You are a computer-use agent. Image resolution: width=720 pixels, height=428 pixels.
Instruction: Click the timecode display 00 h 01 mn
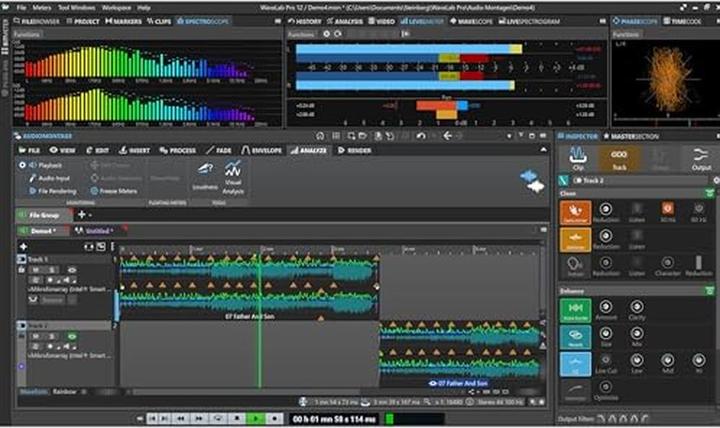pyautogui.click(x=334, y=419)
